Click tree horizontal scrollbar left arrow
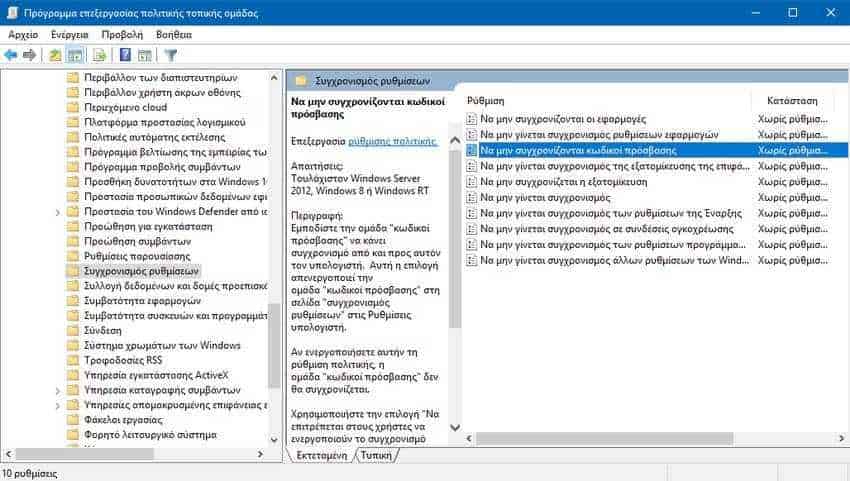Image resolution: width=850 pixels, height=481 pixels. [x=8, y=454]
